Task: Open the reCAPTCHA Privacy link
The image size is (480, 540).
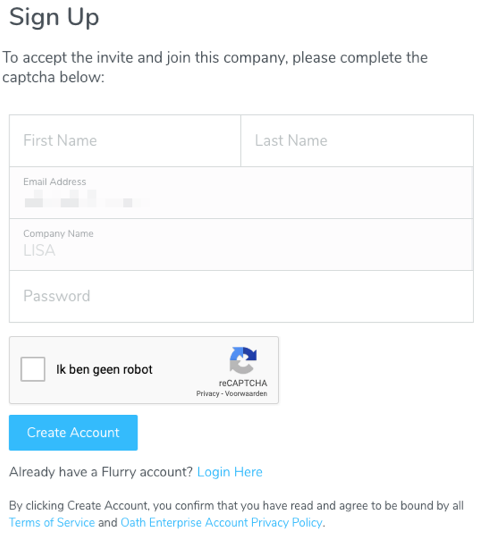Action: click(x=208, y=393)
